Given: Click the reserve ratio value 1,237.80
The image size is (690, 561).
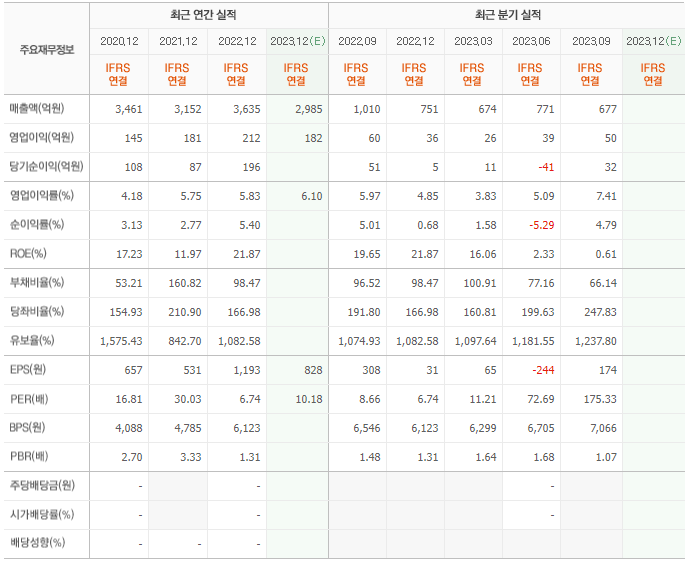Looking at the screenshot, I should pyautogui.click(x=596, y=341).
